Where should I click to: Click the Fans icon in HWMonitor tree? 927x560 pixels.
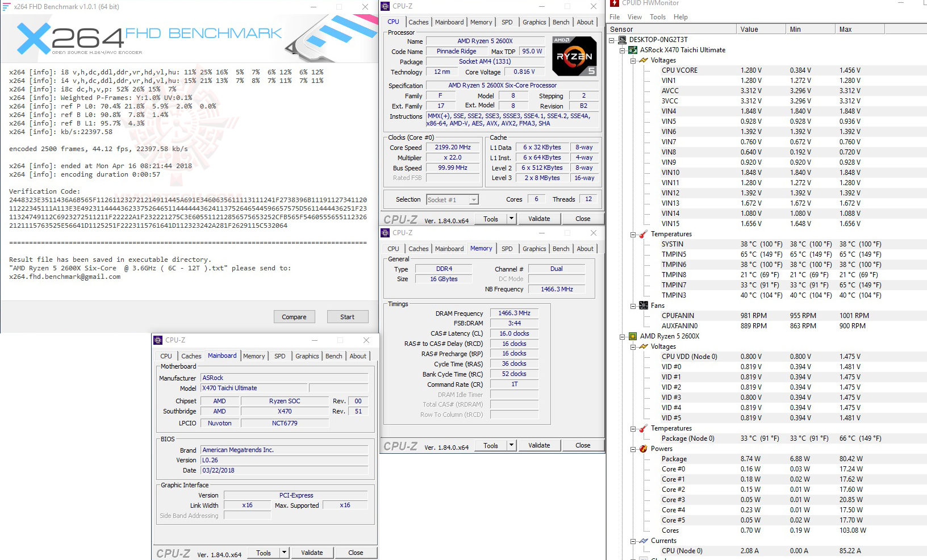(x=644, y=306)
